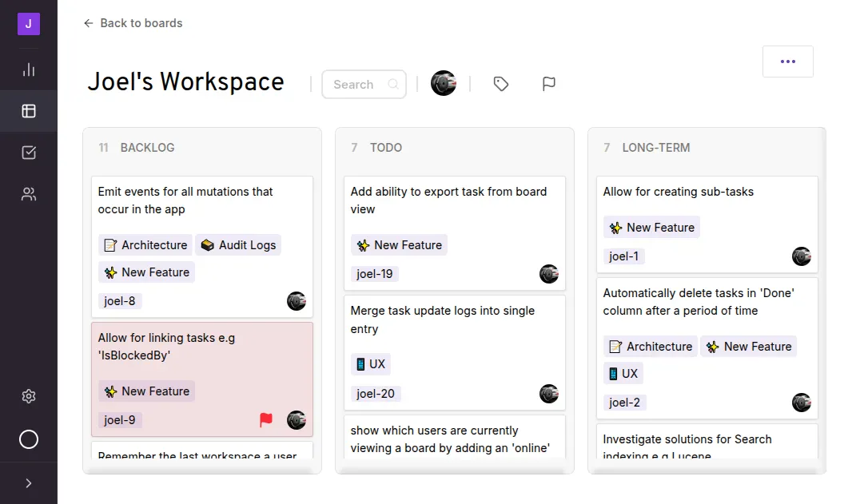The height and width of the screenshot is (504, 852).
Task: Open the three-dot options menu
Action: point(788,62)
